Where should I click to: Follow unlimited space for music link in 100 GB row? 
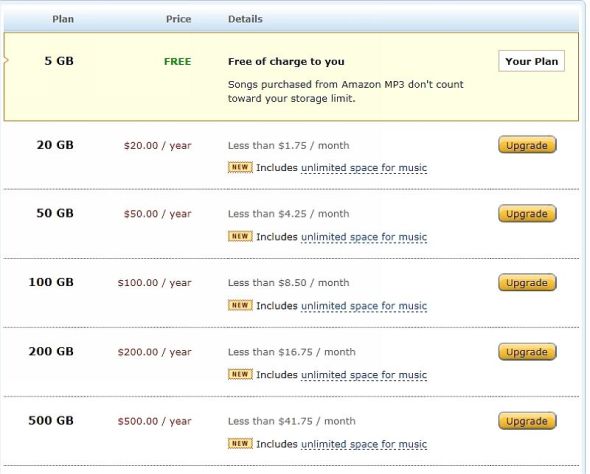point(364,306)
